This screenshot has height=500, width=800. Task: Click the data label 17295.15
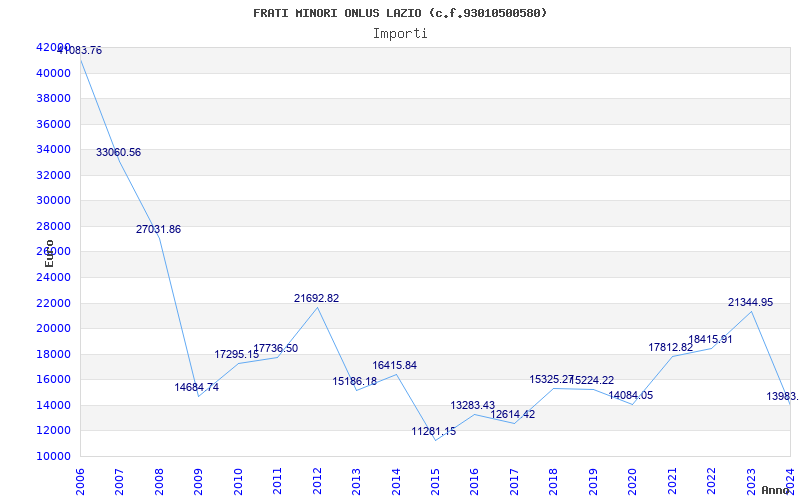click(x=237, y=354)
